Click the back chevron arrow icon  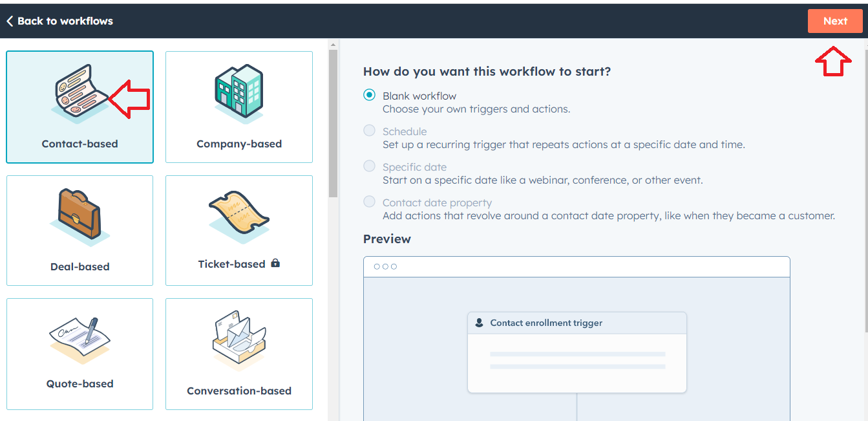[10, 21]
